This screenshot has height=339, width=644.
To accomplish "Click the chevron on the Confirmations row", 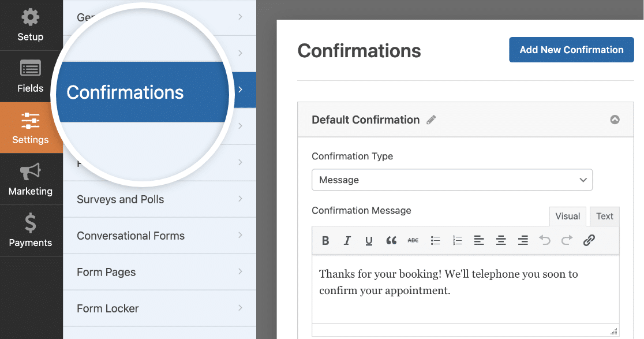I will tap(240, 90).
